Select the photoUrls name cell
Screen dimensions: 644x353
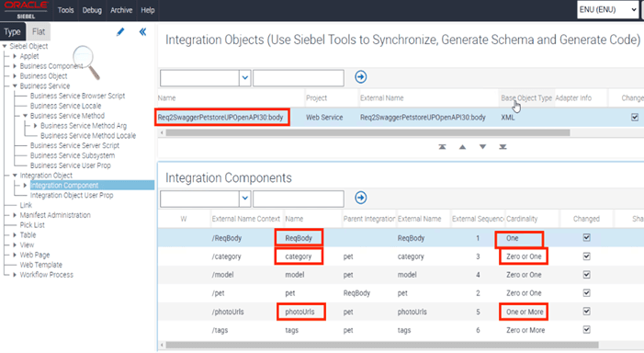299,312
